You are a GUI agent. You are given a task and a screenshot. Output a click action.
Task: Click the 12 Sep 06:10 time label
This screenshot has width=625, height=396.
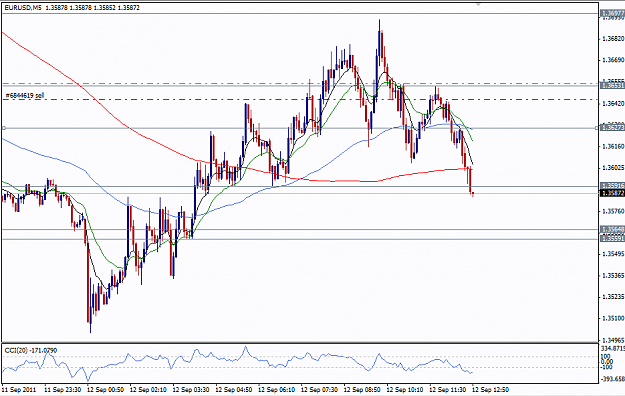tap(277, 390)
